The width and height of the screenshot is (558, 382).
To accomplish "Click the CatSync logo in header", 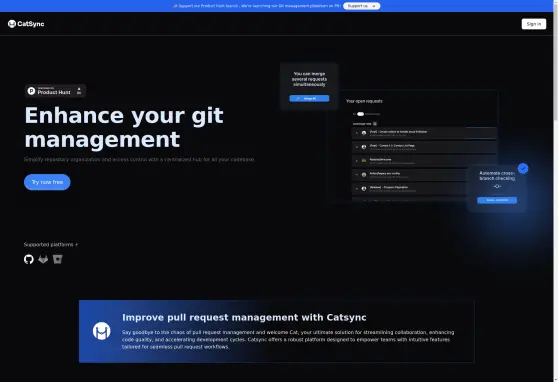I will tap(26, 24).
